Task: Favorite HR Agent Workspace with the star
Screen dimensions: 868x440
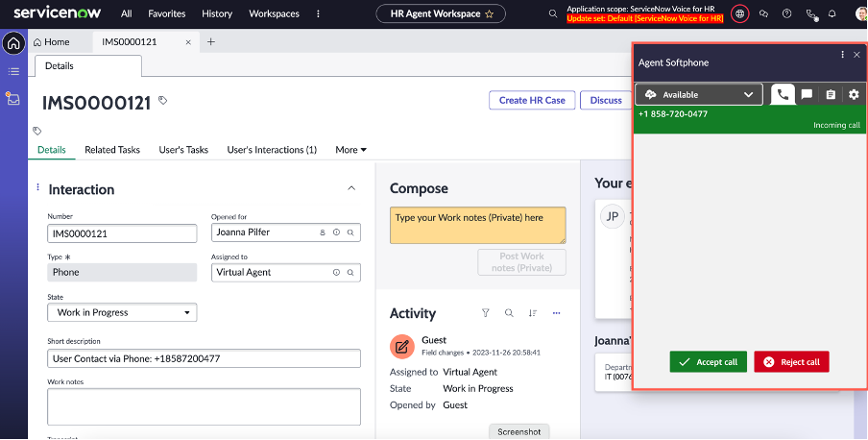Action: coord(489,14)
